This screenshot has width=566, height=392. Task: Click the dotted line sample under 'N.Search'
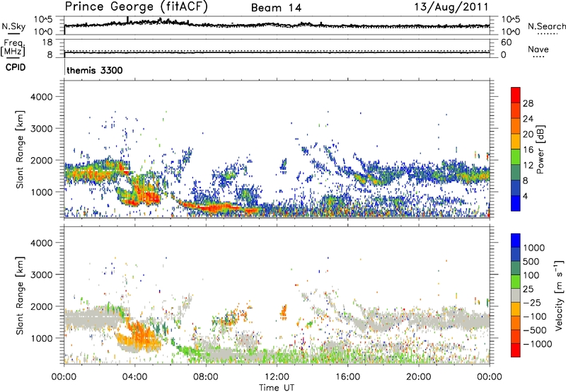547,34
